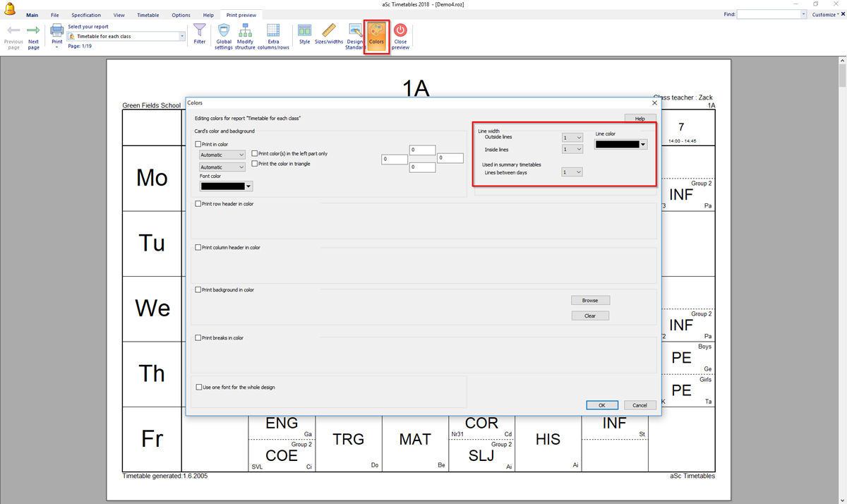Viewport: 847px width, 504px height.
Task: Select the Style toolbar icon
Action: click(304, 31)
